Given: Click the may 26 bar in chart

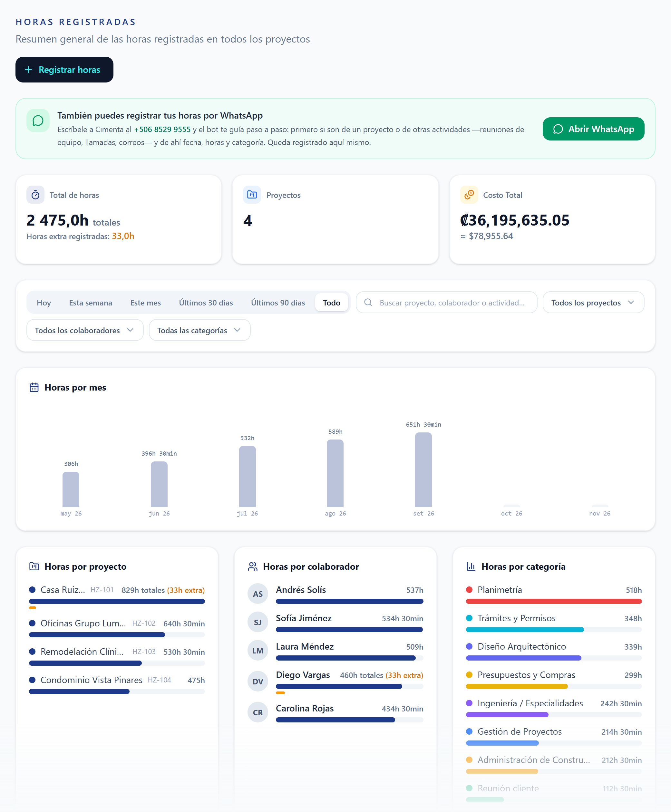Looking at the screenshot, I should click(x=71, y=489).
